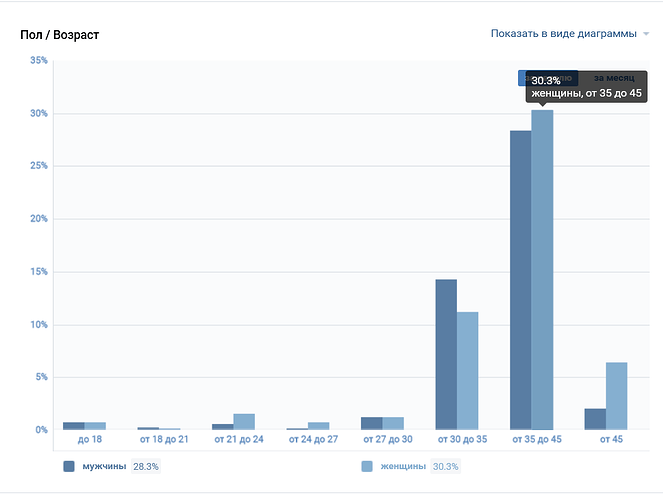Click the 'от 45' axis label
The image size is (663, 500).
[611, 439]
